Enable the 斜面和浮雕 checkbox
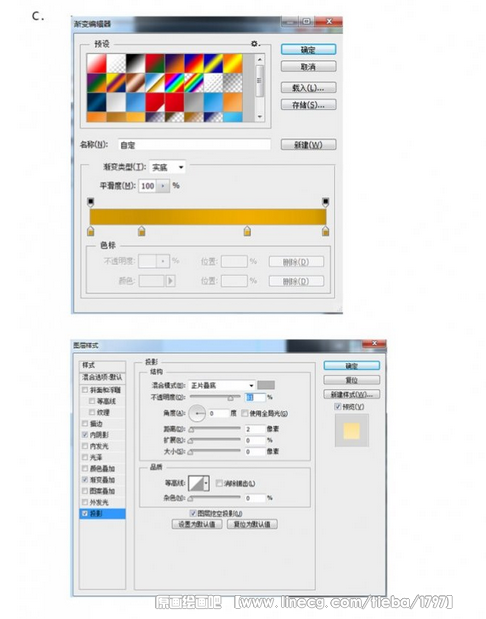The height and width of the screenshot is (619, 486). (85, 390)
